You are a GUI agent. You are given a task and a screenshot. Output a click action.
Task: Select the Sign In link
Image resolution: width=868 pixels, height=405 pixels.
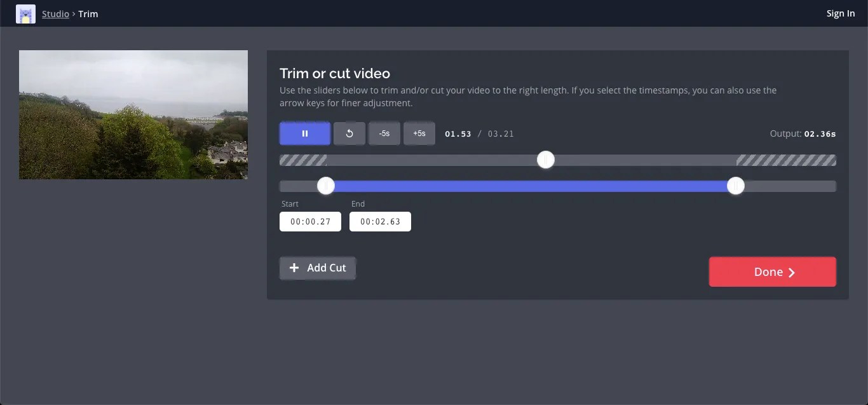840,13
